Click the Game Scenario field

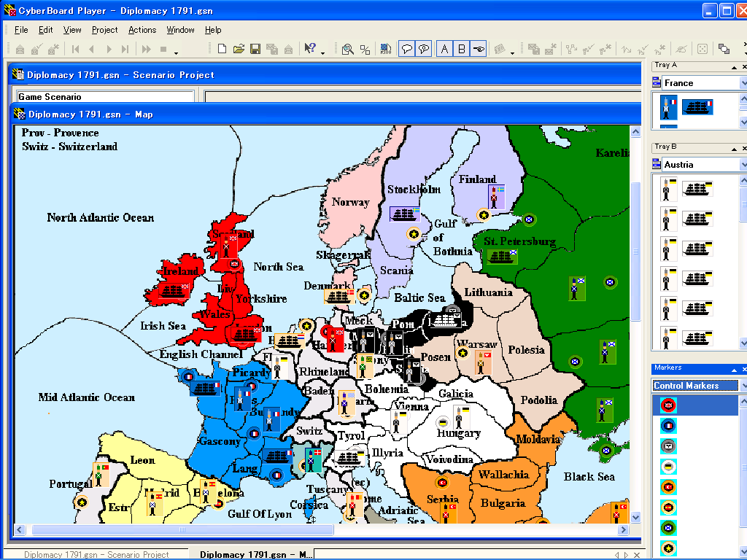pos(105,97)
